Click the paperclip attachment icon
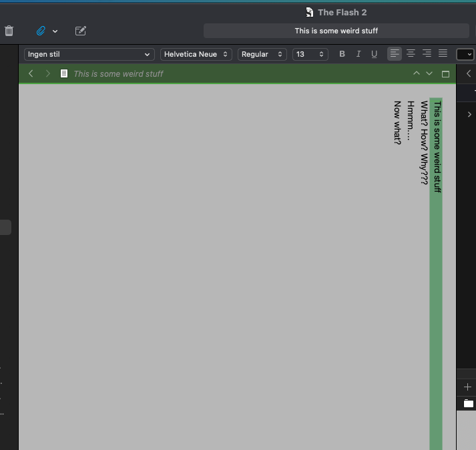 (41, 31)
